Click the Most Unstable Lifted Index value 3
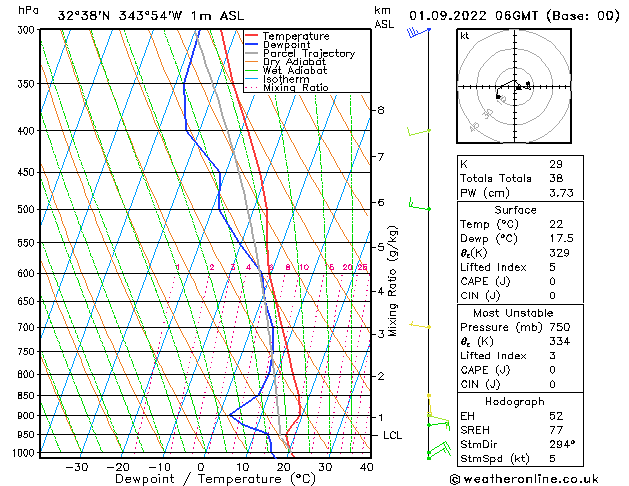 [552, 356]
